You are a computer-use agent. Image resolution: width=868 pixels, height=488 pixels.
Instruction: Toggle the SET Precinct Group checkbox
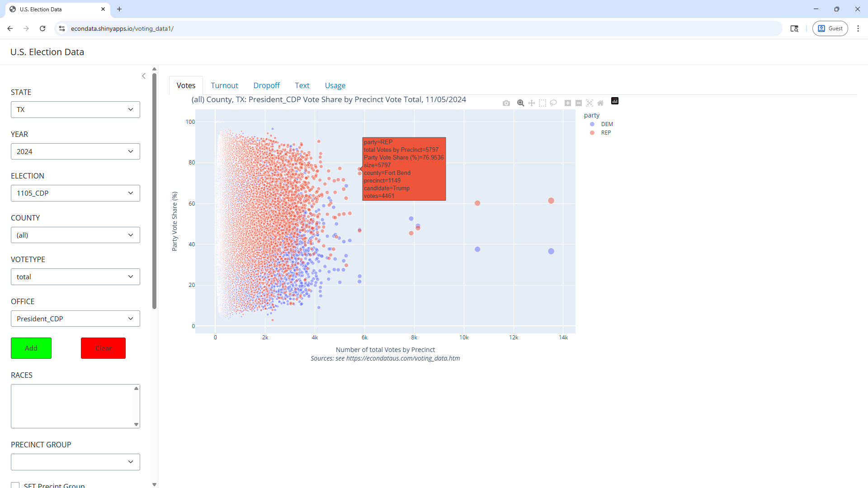pyautogui.click(x=15, y=485)
